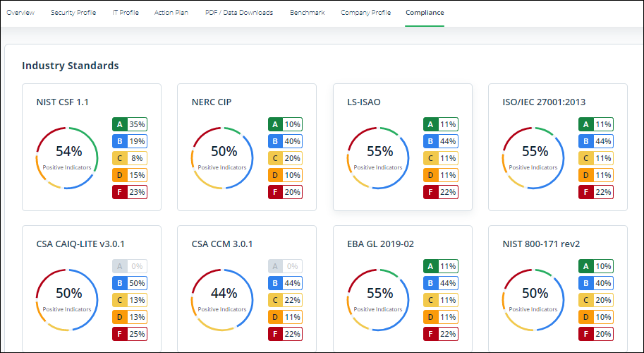Open the Benchmark tab
Image resolution: width=644 pixels, height=353 pixels.
pos(307,13)
